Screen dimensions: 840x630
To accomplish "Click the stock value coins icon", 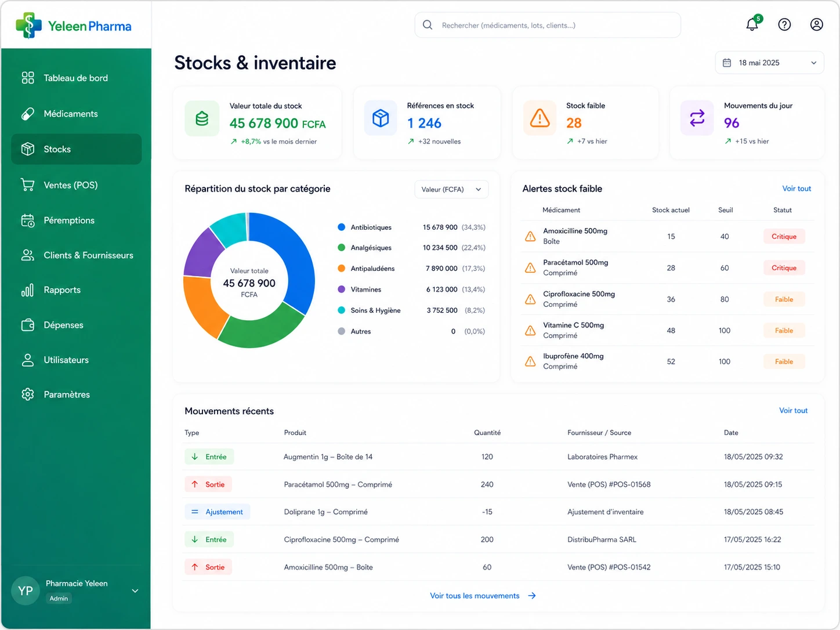I will [x=202, y=119].
